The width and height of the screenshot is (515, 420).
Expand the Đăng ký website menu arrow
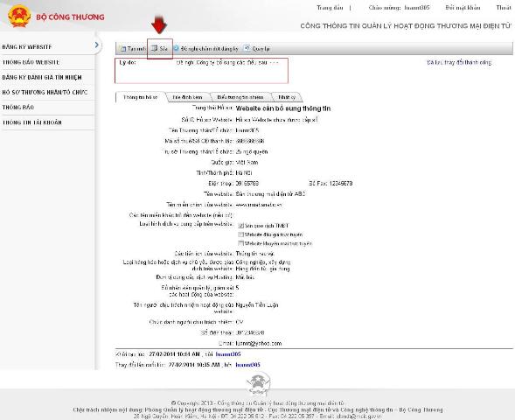pos(96,45)
